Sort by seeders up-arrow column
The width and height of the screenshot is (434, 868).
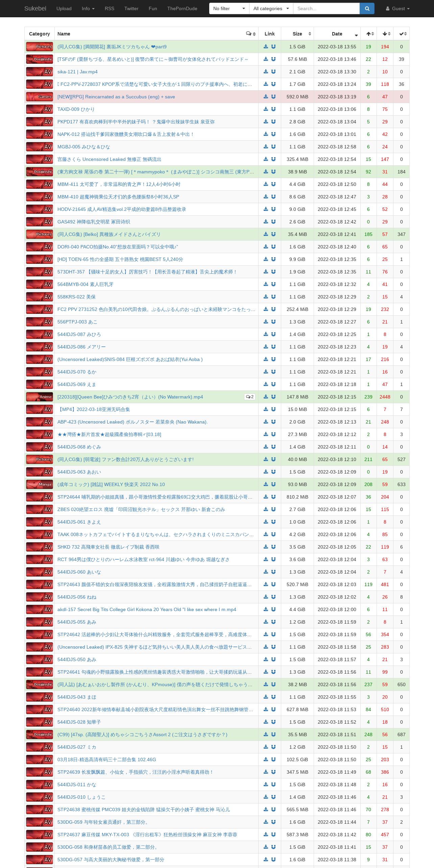pyautogui.click(x=369, y=34)
